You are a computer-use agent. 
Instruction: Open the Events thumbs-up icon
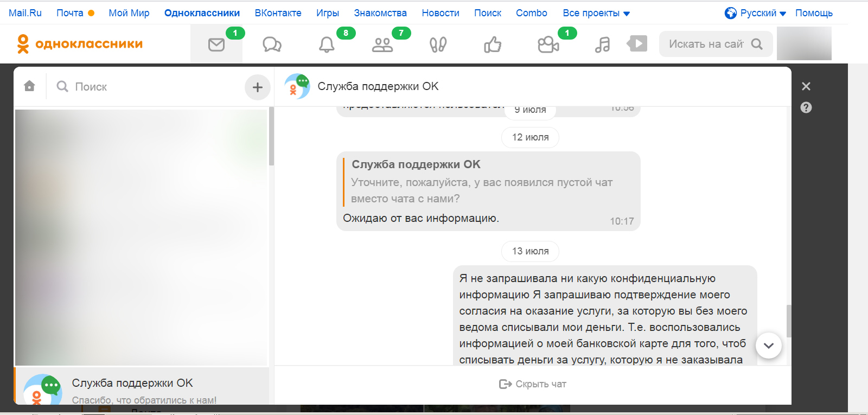click(x=493, y=44)
